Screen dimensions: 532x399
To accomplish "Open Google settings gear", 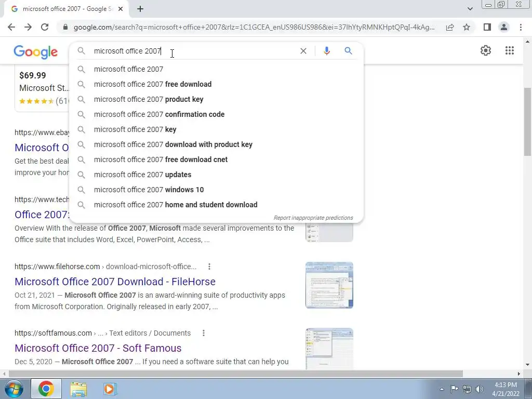I will click(x=486, y=50).
